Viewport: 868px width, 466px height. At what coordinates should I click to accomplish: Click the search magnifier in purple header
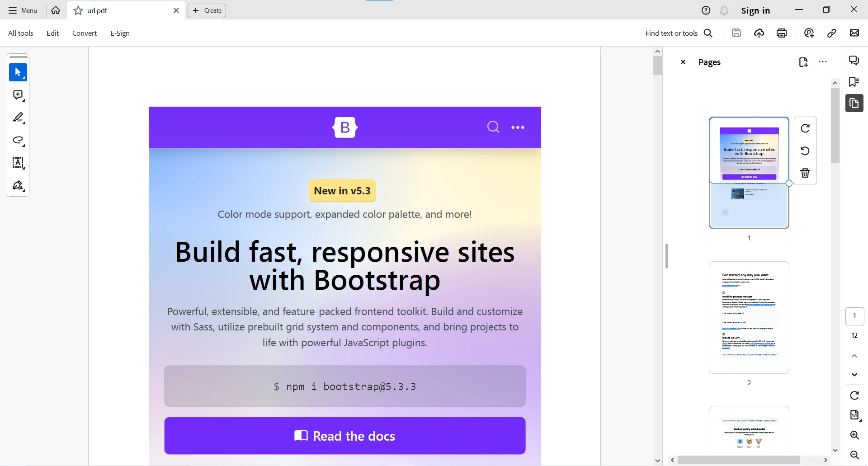click(x=493, y=127)
